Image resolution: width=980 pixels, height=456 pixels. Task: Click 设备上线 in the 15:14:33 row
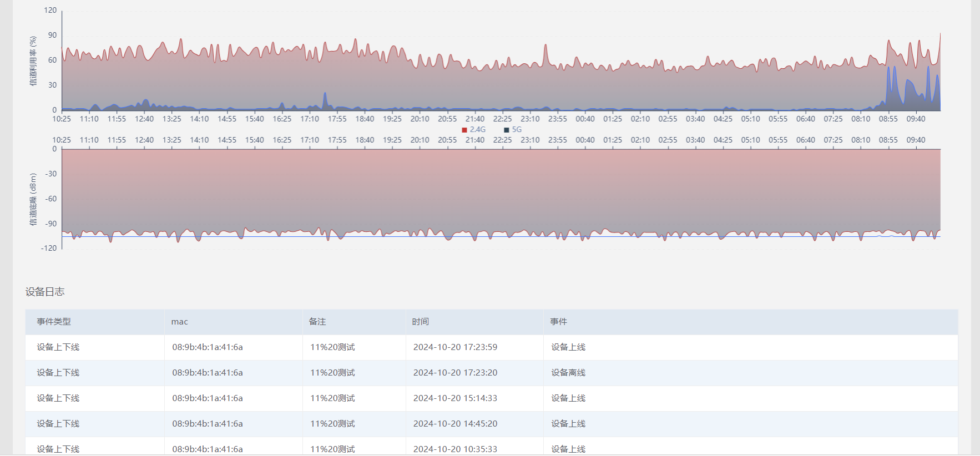(x=568, y=398)
